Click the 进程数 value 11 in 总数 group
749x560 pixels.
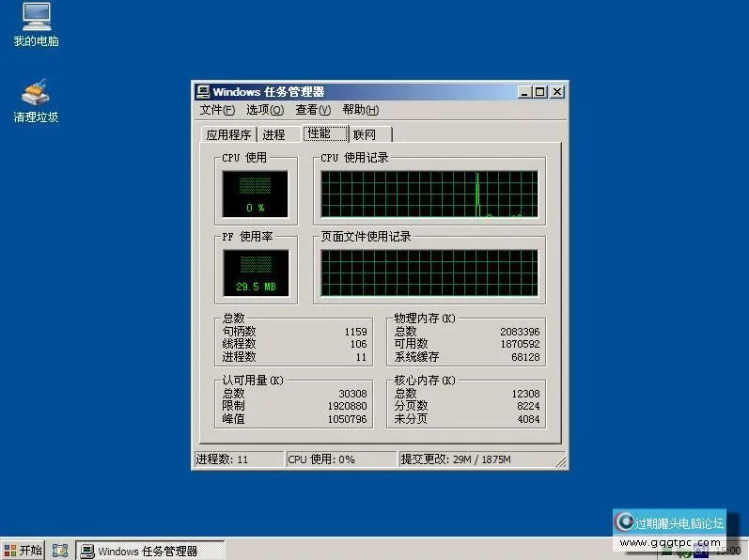361,357
